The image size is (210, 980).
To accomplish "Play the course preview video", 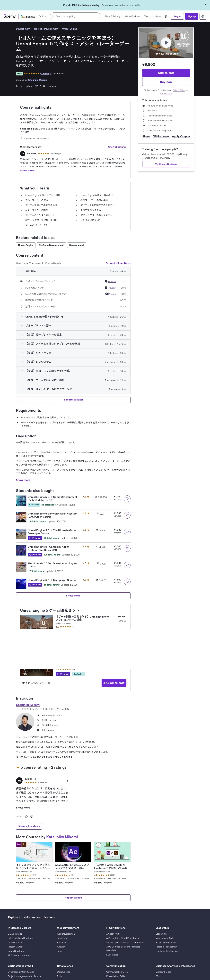I will pyautogui.click(x=166, y=42).
